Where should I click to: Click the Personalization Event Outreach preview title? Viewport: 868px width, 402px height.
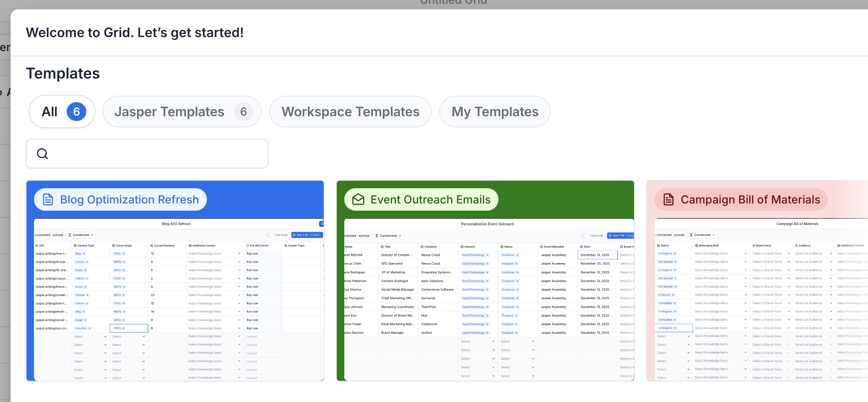(487, 224)
